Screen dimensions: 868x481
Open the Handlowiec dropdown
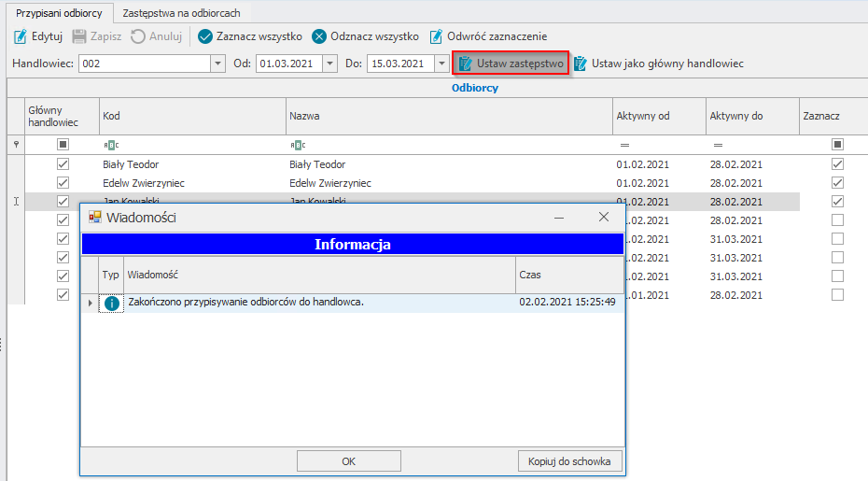pos(218,64)
